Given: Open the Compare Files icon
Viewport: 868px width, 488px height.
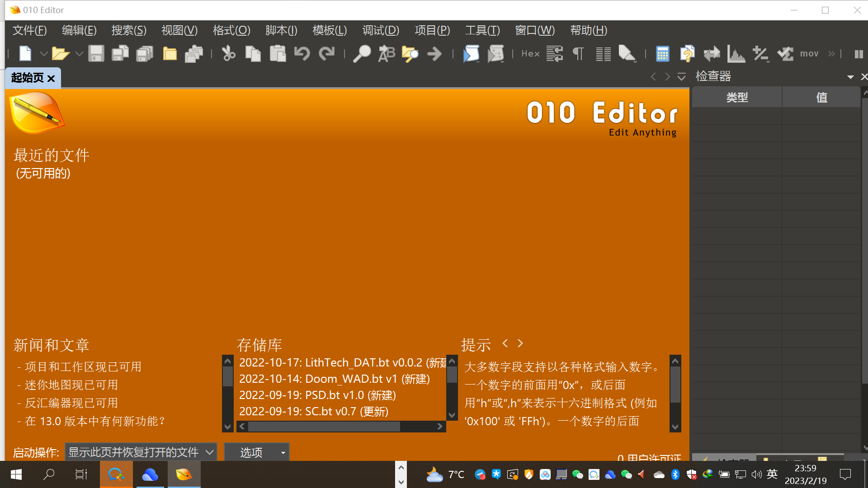Looking at the screenshot, I should 687,54.
